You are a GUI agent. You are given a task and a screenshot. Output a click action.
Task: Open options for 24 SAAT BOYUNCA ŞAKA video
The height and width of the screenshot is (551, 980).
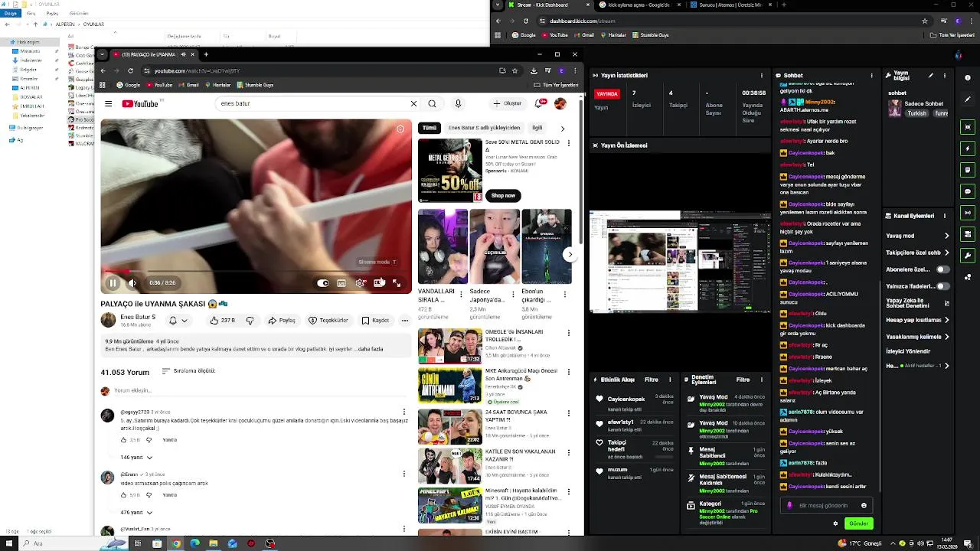(x=569, y=412)
